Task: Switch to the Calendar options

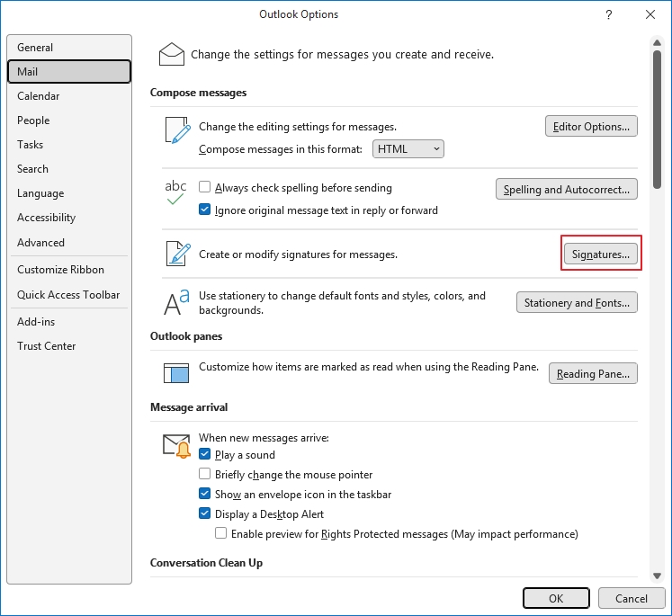Action: click(x=69, y=96)
